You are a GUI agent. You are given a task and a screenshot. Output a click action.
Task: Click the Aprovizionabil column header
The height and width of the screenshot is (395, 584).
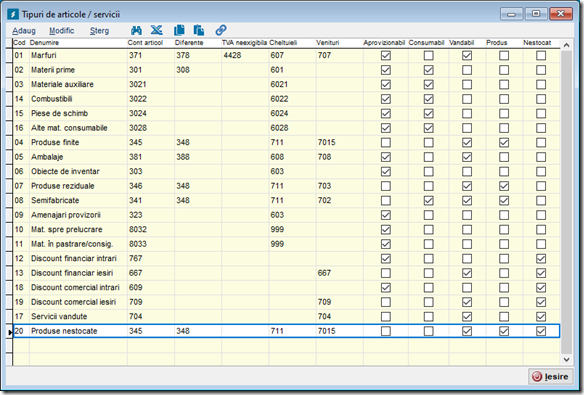click(385, 43)
